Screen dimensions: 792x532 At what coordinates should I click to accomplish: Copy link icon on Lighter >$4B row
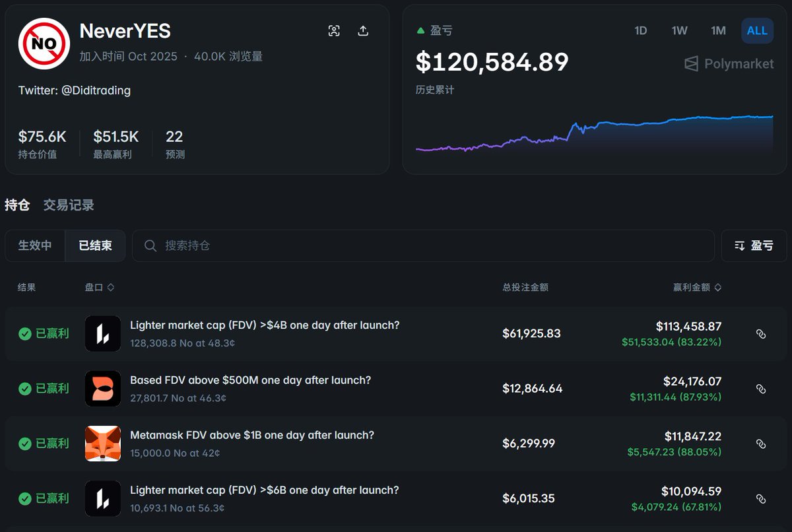pos(760,334)
